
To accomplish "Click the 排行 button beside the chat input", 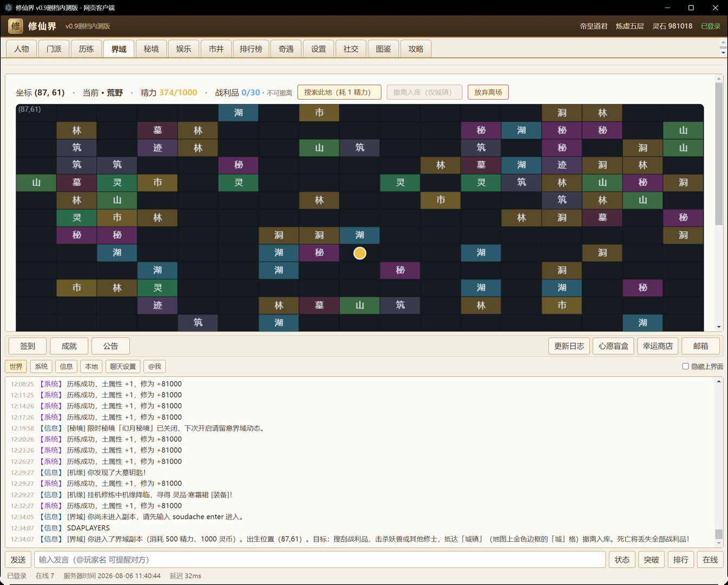I will (681, 560).
